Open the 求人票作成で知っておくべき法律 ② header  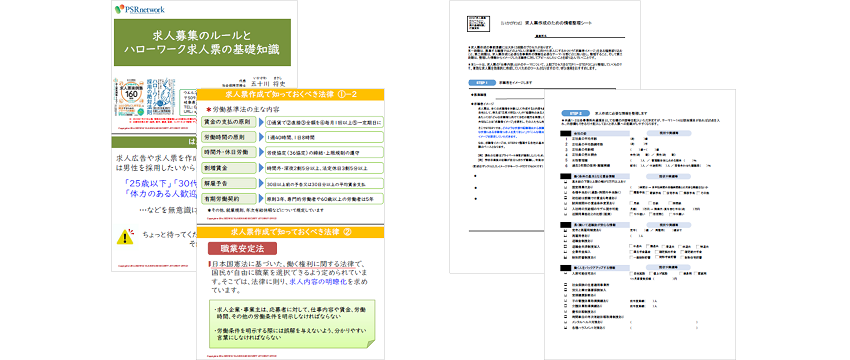pos(291,232)
